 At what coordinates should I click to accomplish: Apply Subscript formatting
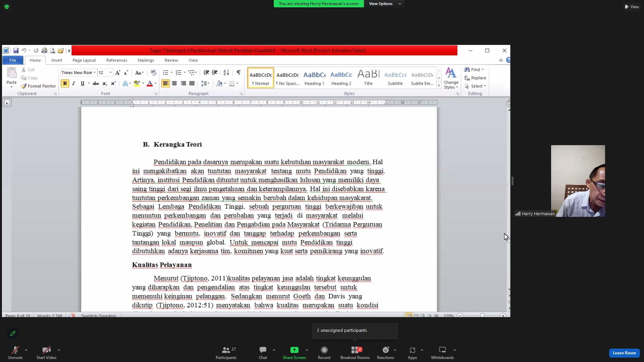coord(105,83)
